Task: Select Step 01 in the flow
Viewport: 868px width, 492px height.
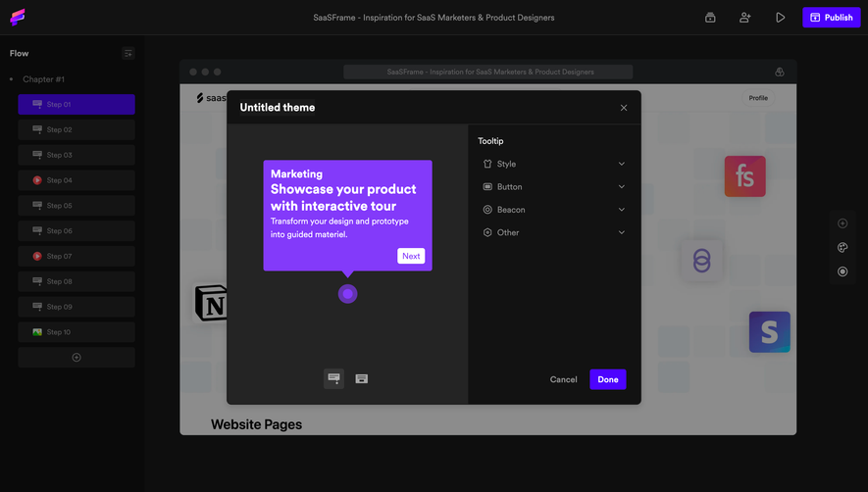Action: pyautogui.click(x=77, y=104)
